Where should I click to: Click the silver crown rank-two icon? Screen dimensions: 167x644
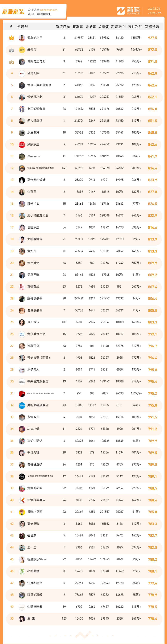click(11, 50)
